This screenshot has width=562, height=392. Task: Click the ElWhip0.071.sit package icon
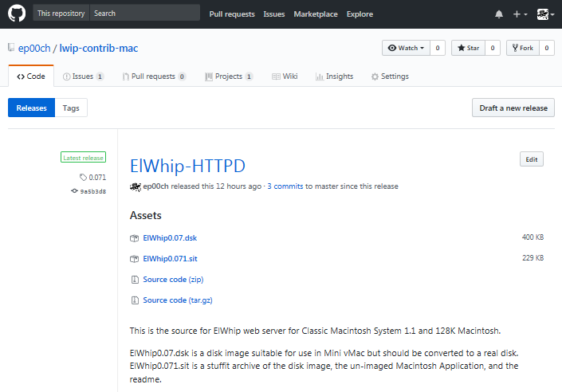tap(135, 259)
